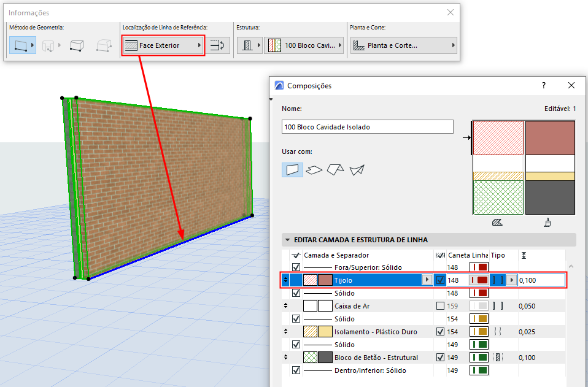The width and height of the screenshot is (588, 387).
Task: Toggle the Tijolo end-line checkbox
Action: click(440, 280)
